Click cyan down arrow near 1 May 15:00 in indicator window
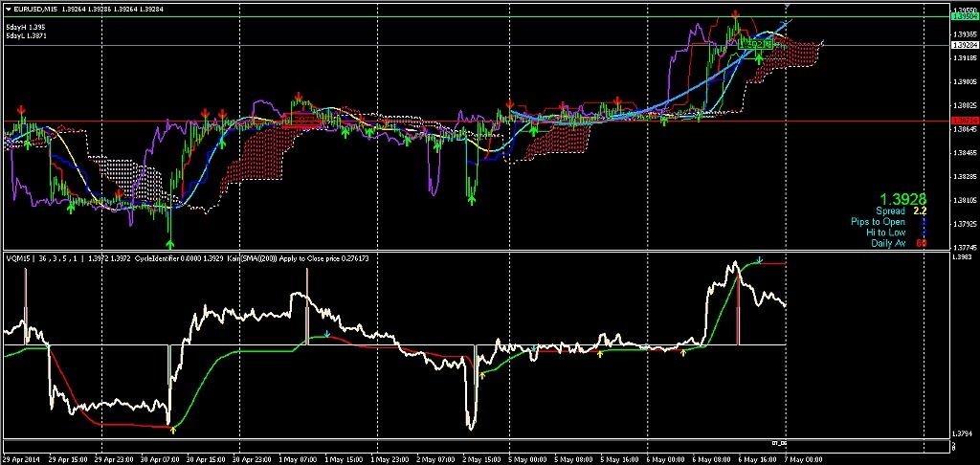The width and height of the screenshot is (980, 465). (x=327, y=334)
